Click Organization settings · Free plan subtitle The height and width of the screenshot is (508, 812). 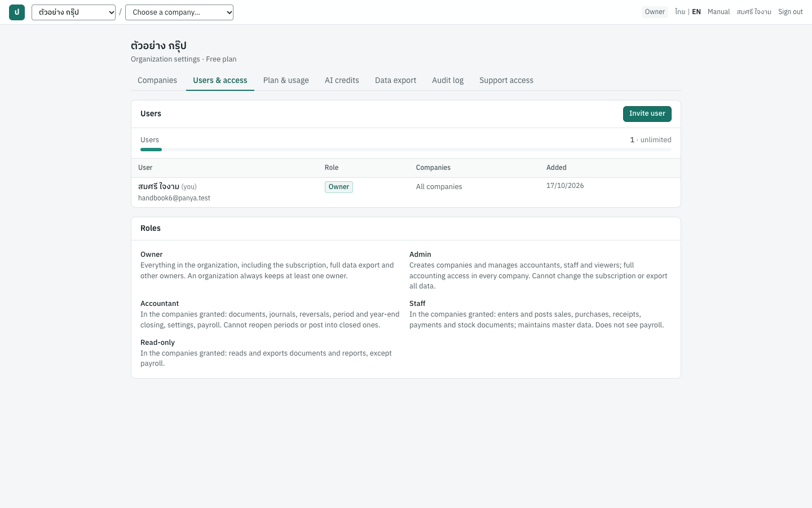(x=184, y=59)
